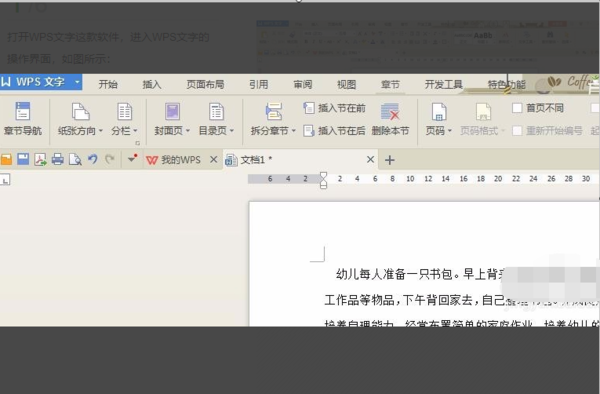Click the 封面页 cover page icon
This screenshot has height=394, width=600.
pyautogui.click(x=172, y=112)
